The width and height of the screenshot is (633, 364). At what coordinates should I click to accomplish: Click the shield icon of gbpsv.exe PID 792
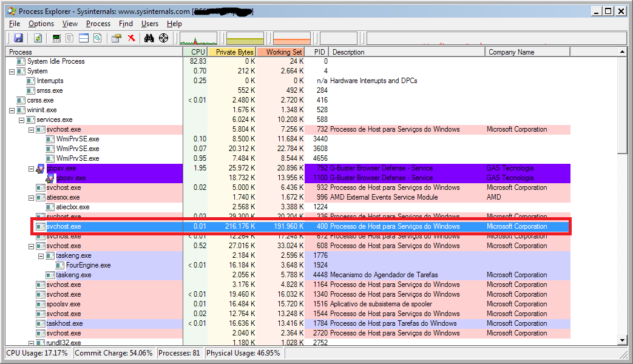point(41,168)
